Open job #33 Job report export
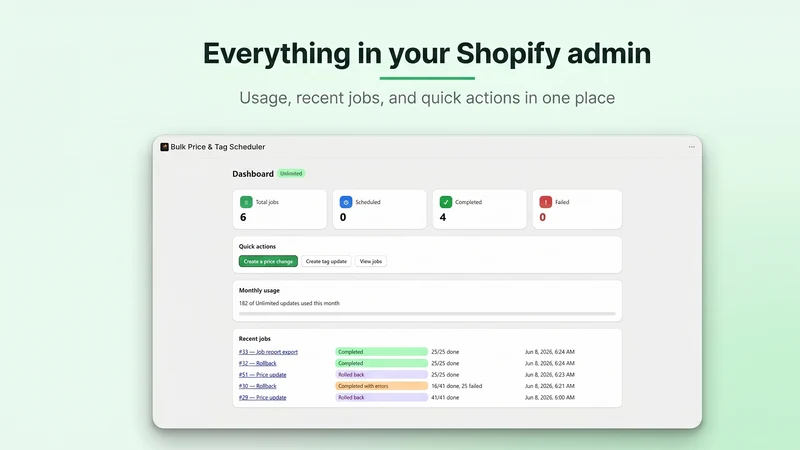 click(268, 352)
